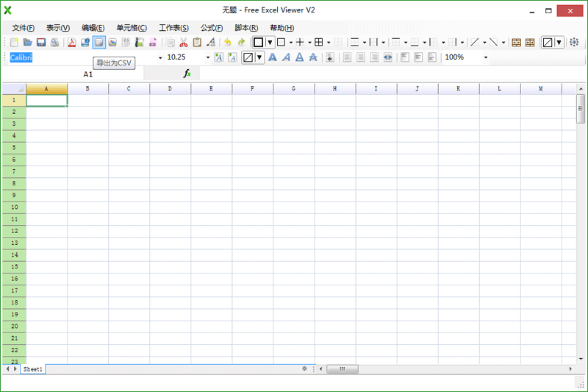Click the wrap text icon
Screen dimensions: 588x392
[330, 57]
